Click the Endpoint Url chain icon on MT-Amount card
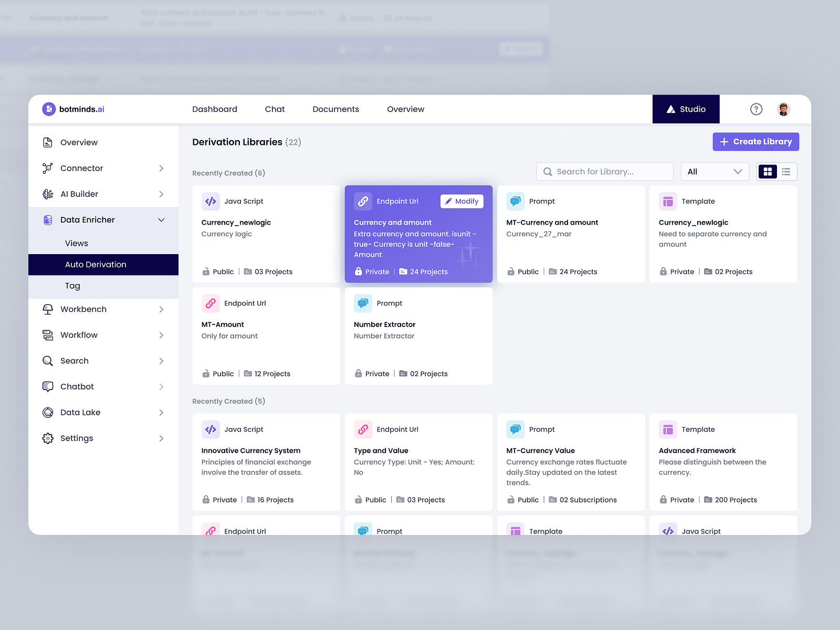840x630 pixels. pos(211,303)
